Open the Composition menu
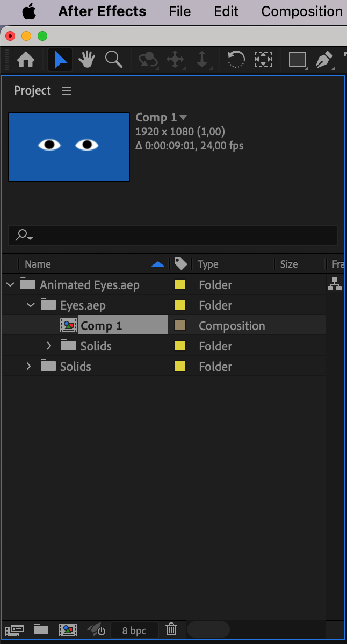 click(302, 11)
